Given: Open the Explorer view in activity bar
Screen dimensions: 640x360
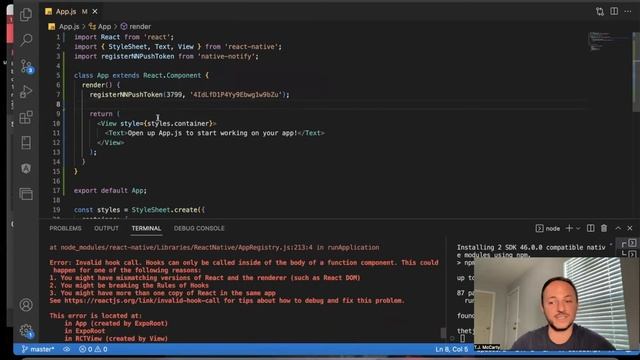Looking at the screenshot, I should click(x=26, y=15).
